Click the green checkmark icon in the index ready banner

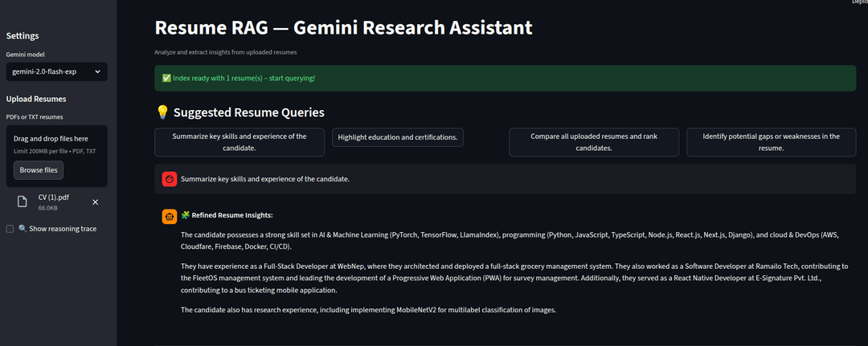pyautogui.click(x=166, y=79)
